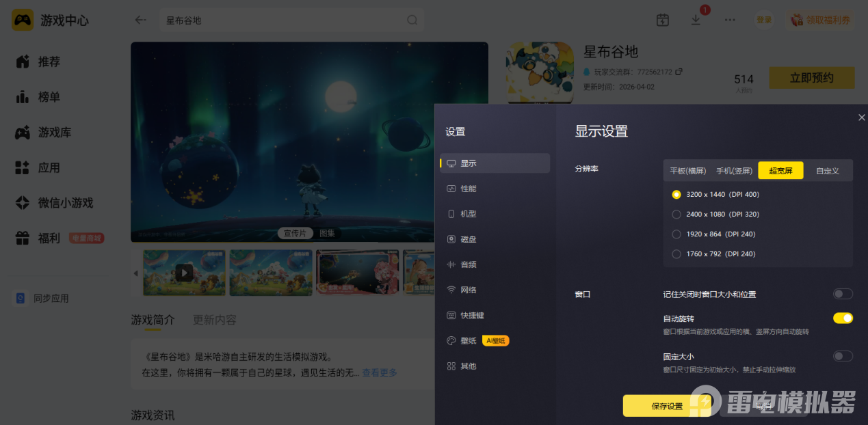Click the 立即预约 button
This screenshot has width=868, height=425.
(811, 78)
